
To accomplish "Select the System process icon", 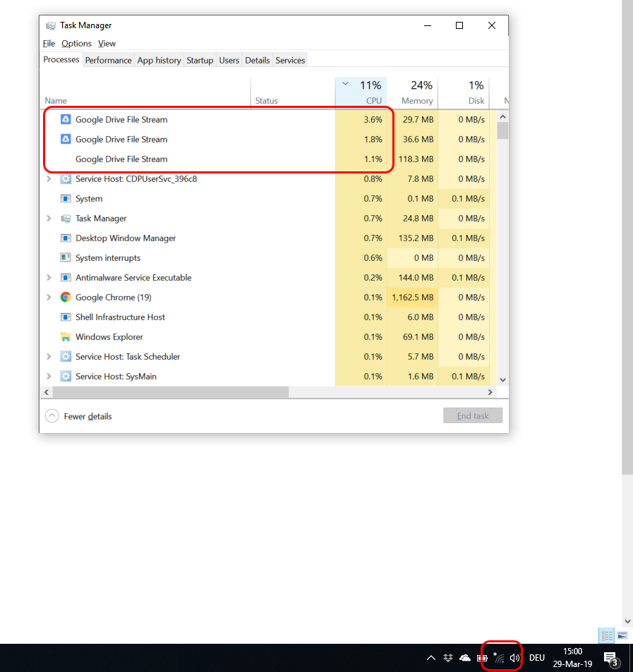I will click(66, 198).
